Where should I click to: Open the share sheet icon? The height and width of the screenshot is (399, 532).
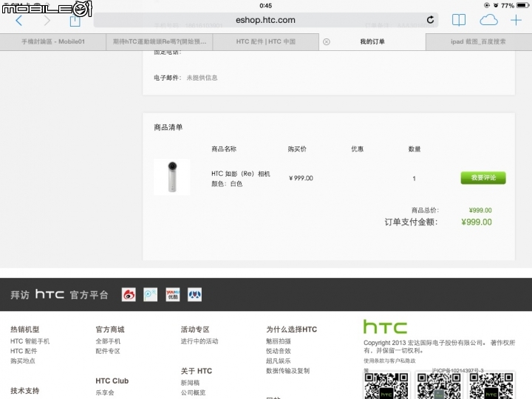(x=75, y=21)
